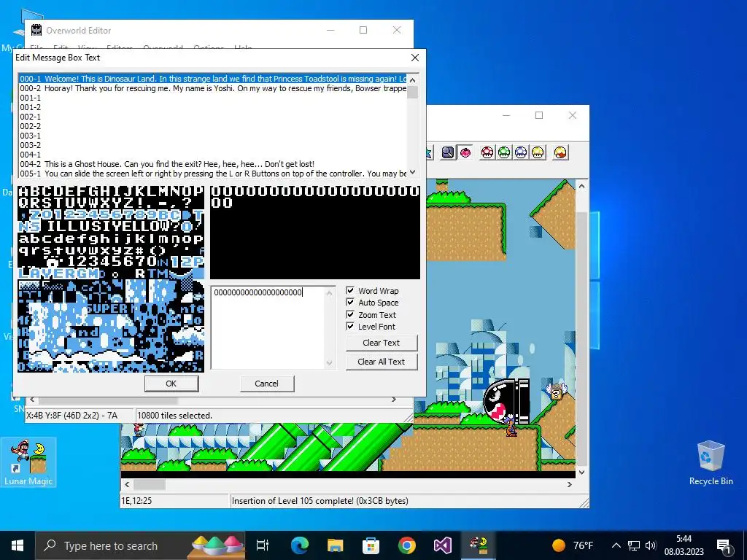Launch Google Chrome from the taskbar
The width and height of the screenshot is (747, 560).
point(407,545)
